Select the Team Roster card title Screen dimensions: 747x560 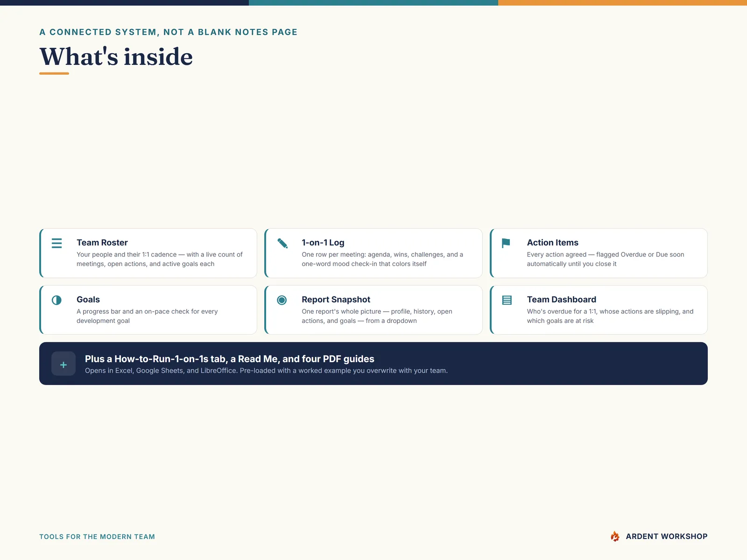point(102,243)
